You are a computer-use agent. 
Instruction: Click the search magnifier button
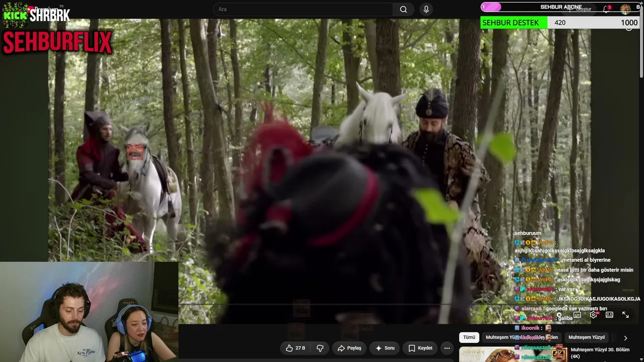pos(404,10)
